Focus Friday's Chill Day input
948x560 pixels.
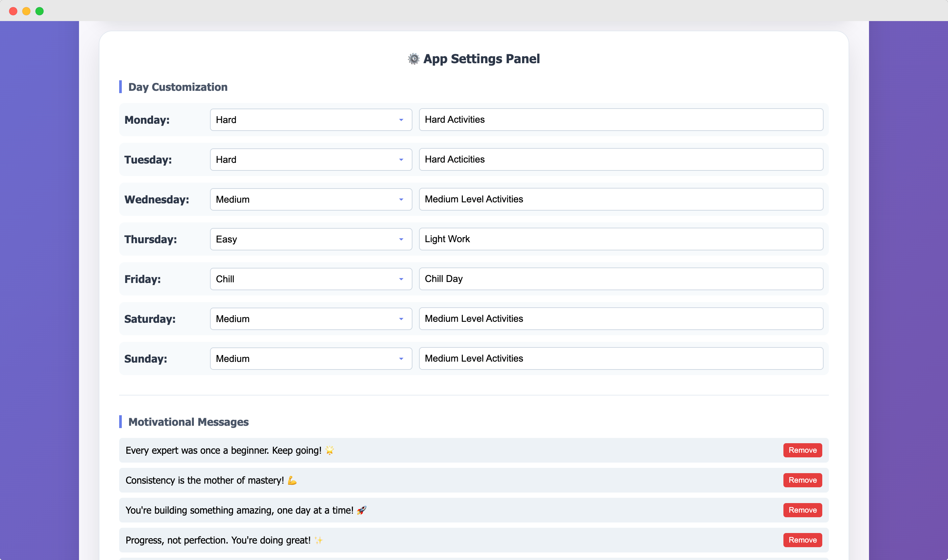pyautogui.click(x=621, y=279)
